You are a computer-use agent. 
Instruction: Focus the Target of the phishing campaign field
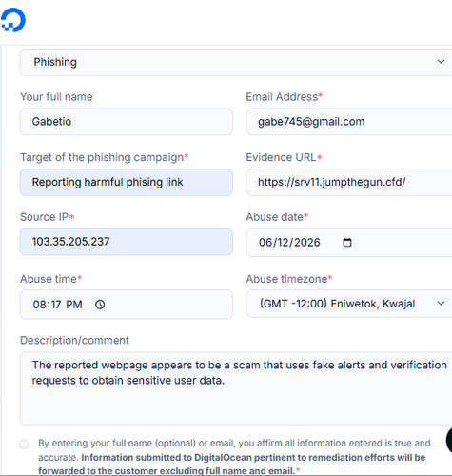127,182
